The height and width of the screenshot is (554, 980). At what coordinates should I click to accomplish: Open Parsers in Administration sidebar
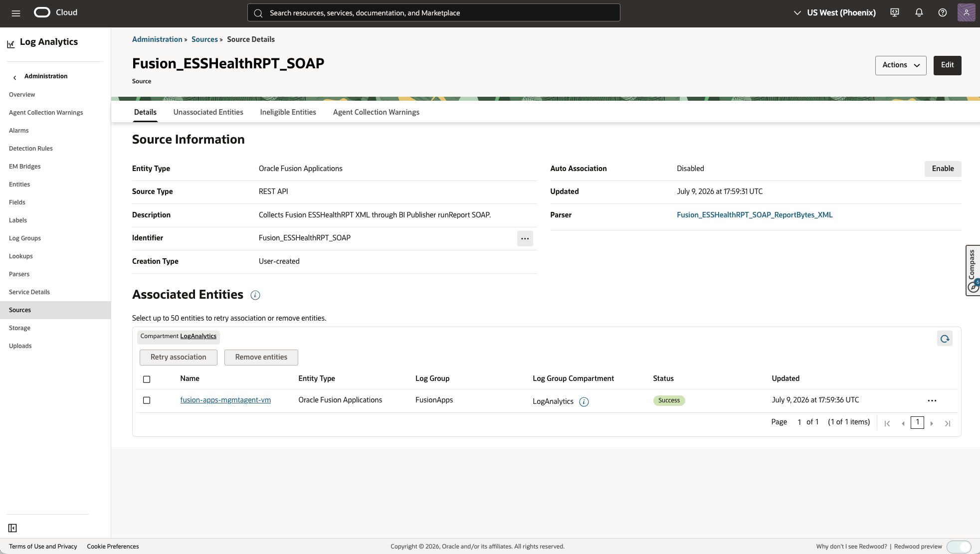click(19, 274)
